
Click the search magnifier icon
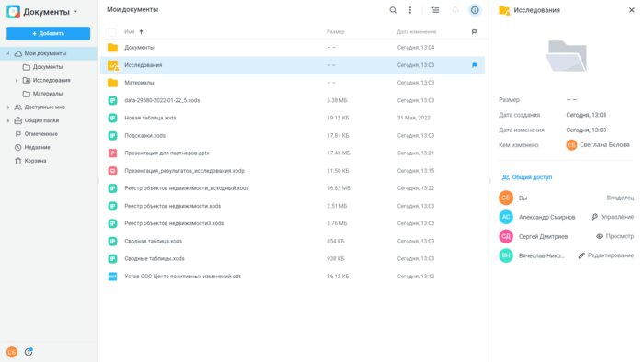coord(393,10)
